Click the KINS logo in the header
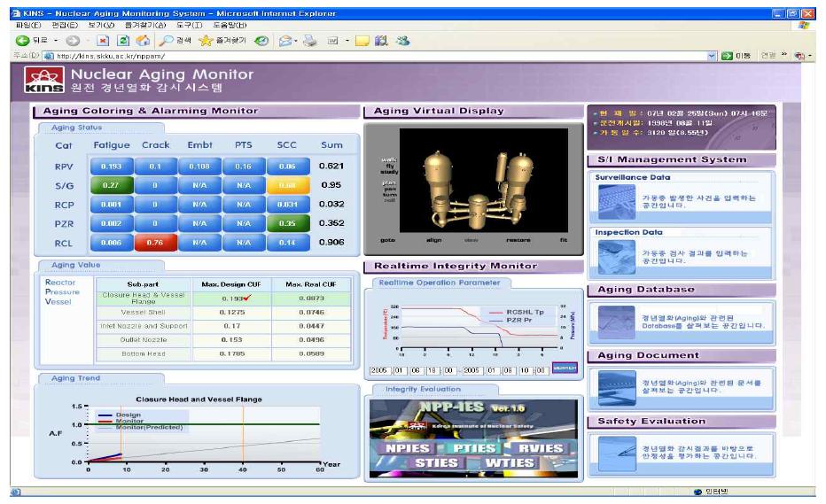826x504 pixels. (x=42, y=81)
